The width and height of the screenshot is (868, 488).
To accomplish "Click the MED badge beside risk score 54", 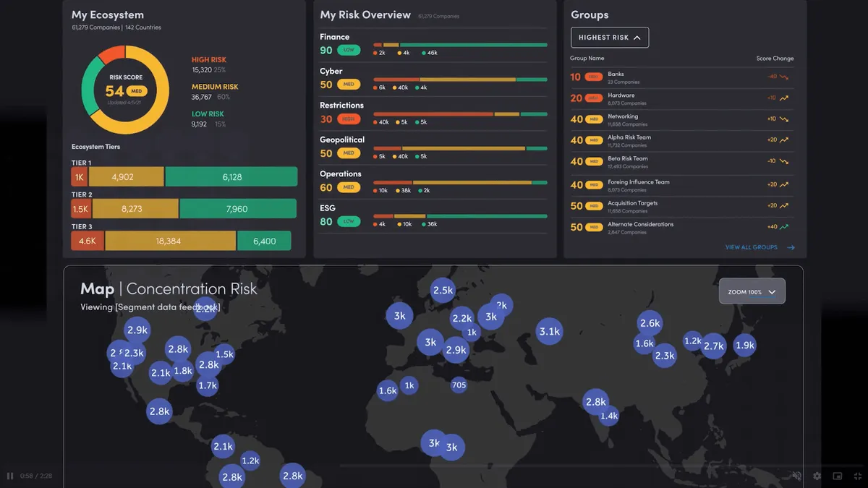I will pos(137,91).
